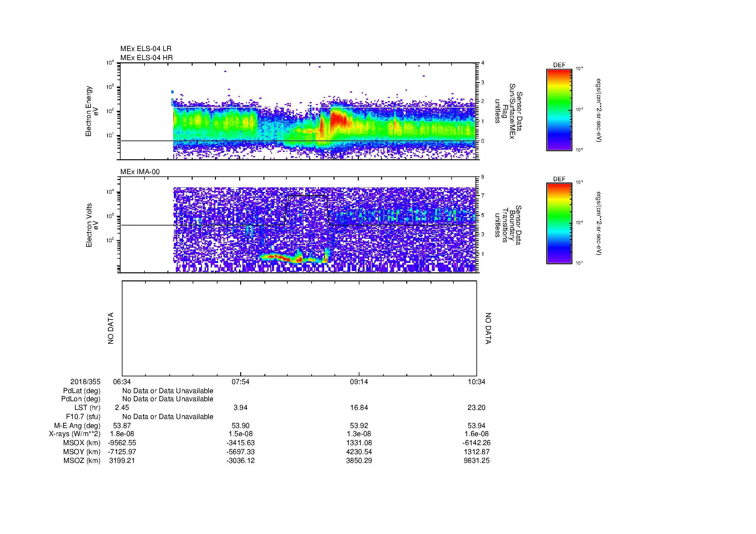Click the right vertical NO DATA label
The image size is (756, 534).
[488, 328]
